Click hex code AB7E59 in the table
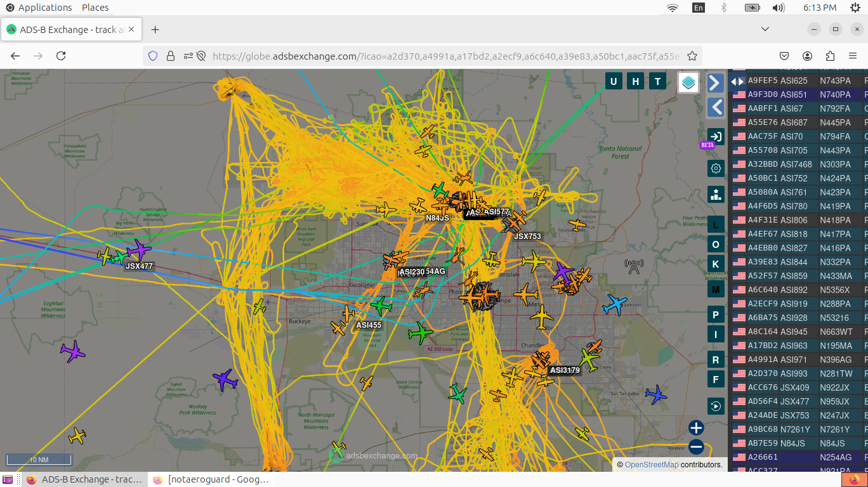The width and height of the screenshot is (868, 487). (763, 443)
